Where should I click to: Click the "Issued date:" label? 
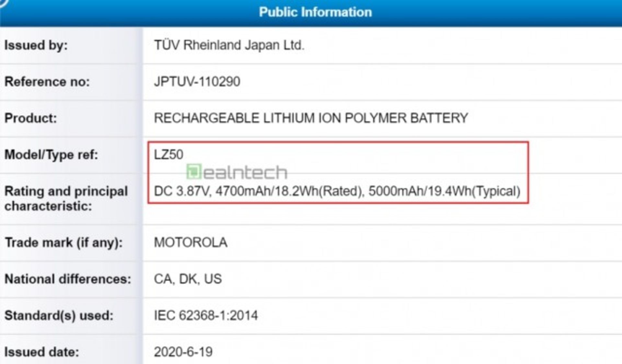(x=42, y=352)
